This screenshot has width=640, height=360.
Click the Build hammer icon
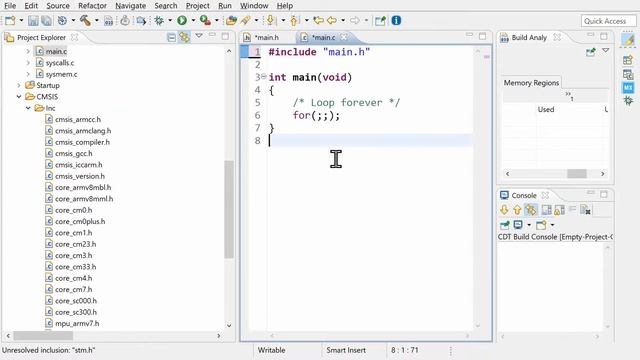click(x=85, y=20)
